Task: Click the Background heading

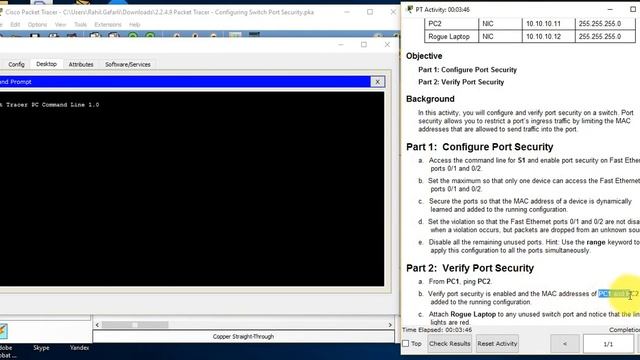Action: pyautogui.click(x=430, y=99)
